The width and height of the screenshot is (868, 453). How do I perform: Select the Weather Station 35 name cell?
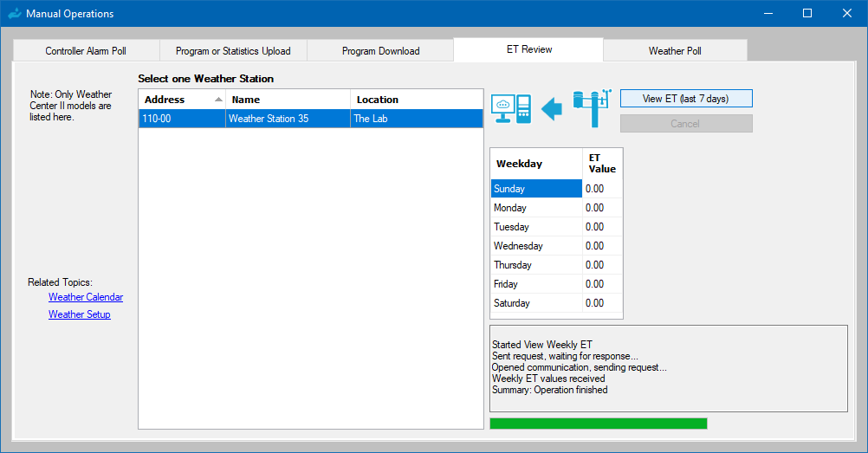288,119
